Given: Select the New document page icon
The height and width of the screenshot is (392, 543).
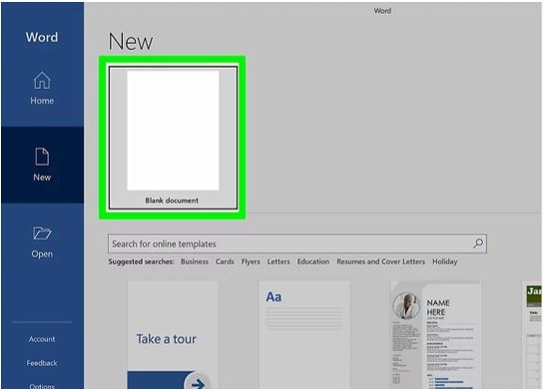Looking at the screenshot, I should click(x=42, y=157).
